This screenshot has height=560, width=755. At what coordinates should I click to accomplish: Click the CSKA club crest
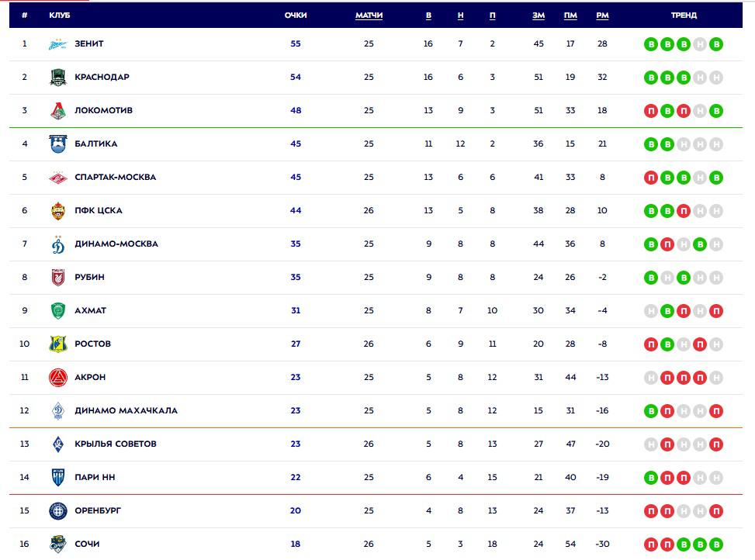(x=58, y=211)
